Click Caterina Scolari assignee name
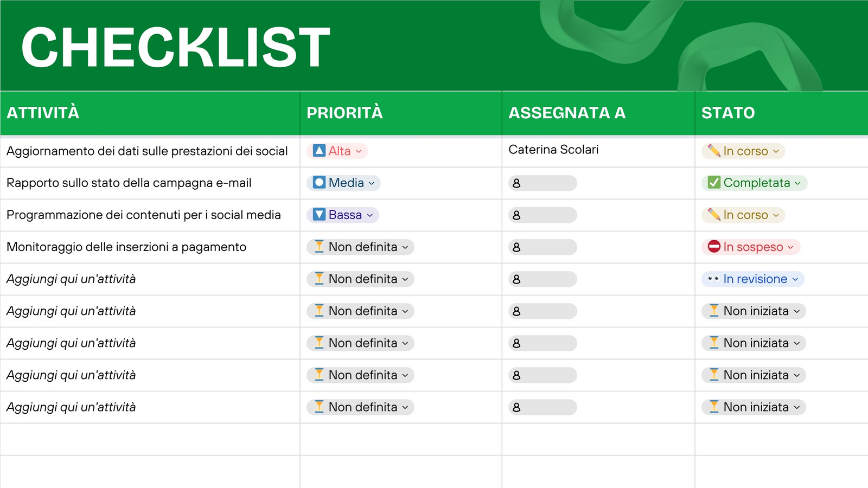Screen dimensions: 868x488 (x=553, y=150)
